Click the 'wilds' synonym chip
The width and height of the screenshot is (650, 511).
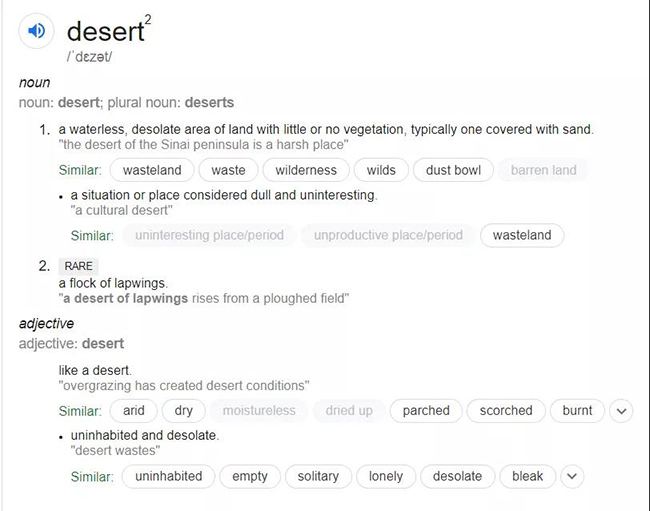point(381,170)
